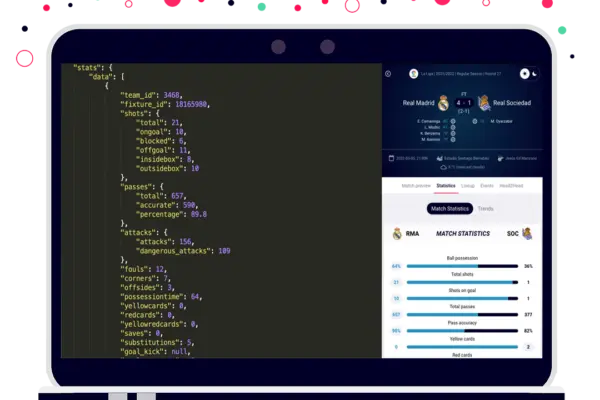Click the Real Madrid crest beside the score

pyautogui.click(x=443, y=103)
